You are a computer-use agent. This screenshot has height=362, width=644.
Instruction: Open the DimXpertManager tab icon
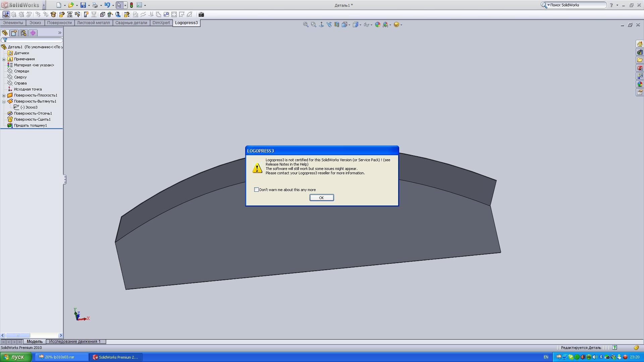[33, 33]
